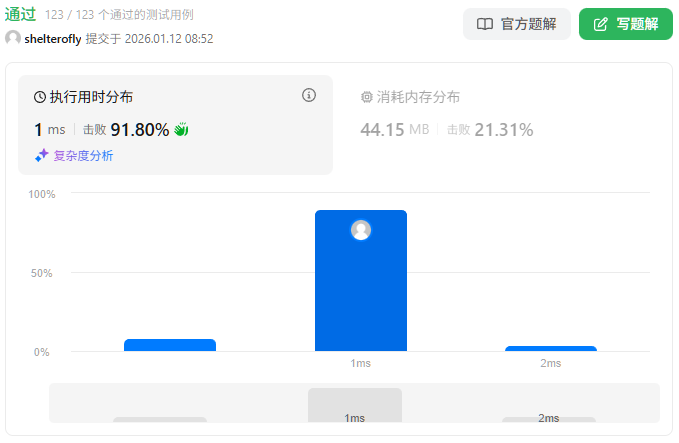The image size is (679, 443).
Task: Click the book icon in 官方题解
Action: click(484, 24)
